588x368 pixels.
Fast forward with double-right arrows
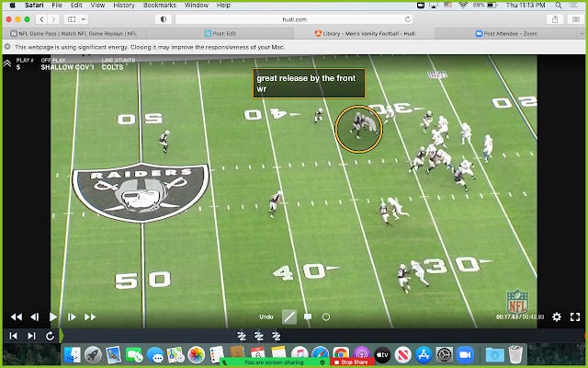(90, 316)
